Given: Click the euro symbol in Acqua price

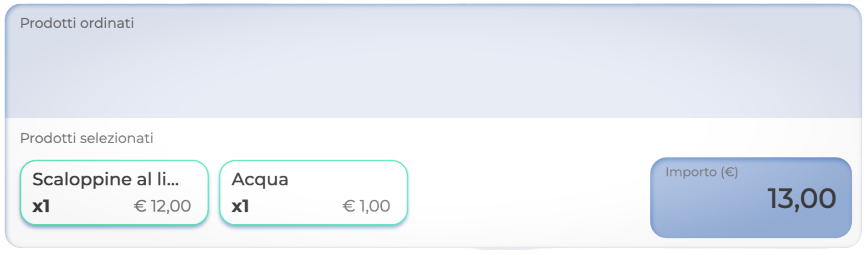Looking at the screenshot, I should [x=349, y=206].
